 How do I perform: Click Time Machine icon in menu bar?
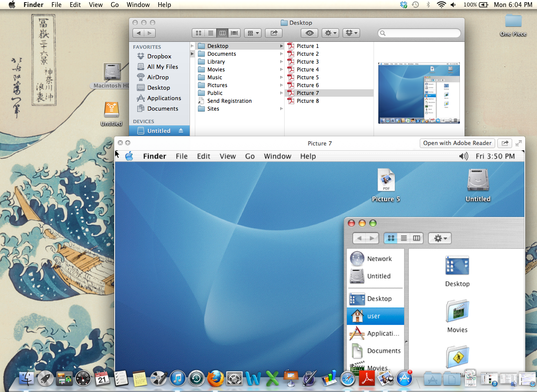[x=415, y=5]
